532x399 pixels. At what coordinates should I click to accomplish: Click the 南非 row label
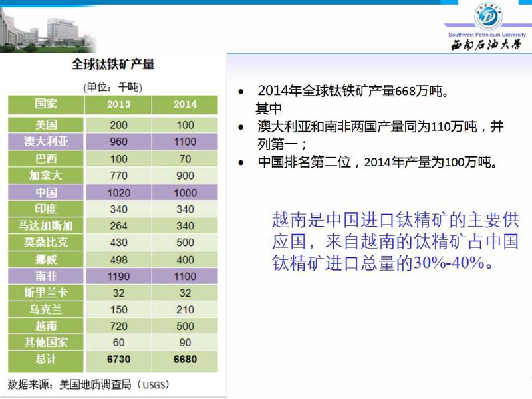(46, 276)
